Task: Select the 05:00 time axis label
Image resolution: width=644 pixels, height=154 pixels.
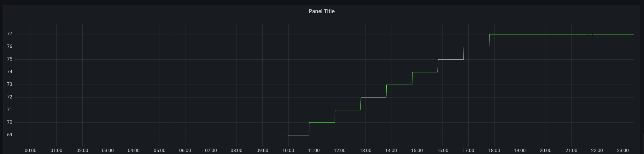Action: [159, 151]
